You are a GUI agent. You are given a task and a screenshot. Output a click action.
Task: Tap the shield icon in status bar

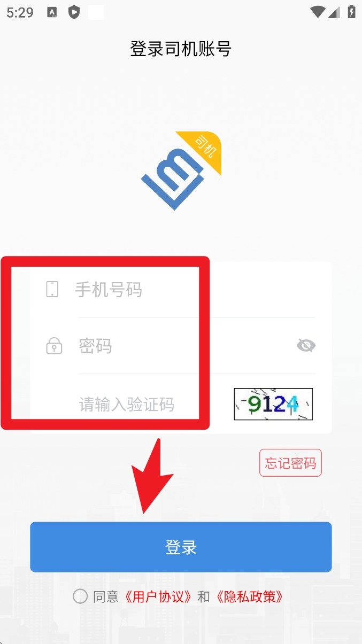tap(74, 13)
